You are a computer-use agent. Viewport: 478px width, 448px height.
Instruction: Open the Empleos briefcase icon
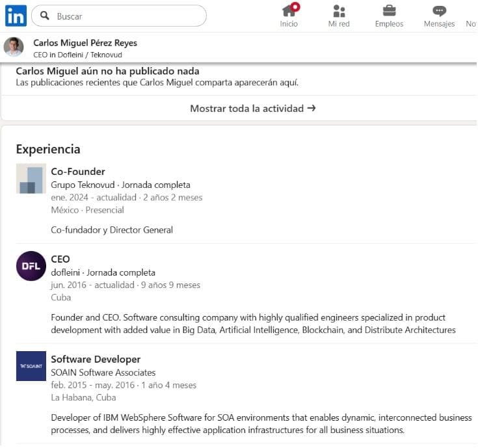[389, 10]
